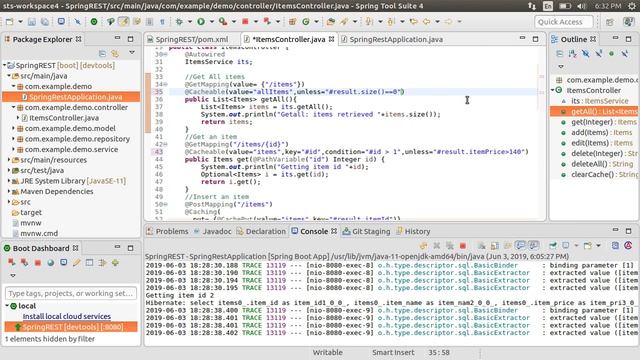Screen dimensions: 640x360
Task: Click the pencil edit icon in Boot Dashboard
Action: tap(76, 262)
